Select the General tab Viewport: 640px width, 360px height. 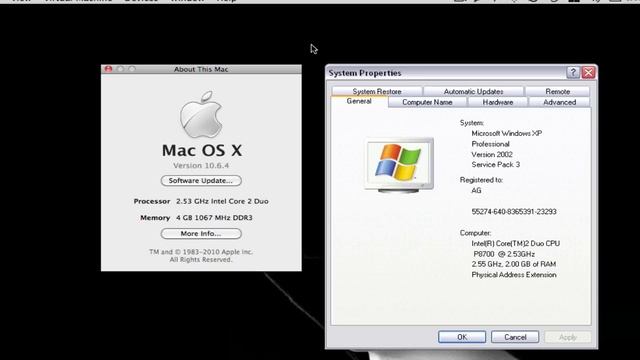[x=359, y=101]
